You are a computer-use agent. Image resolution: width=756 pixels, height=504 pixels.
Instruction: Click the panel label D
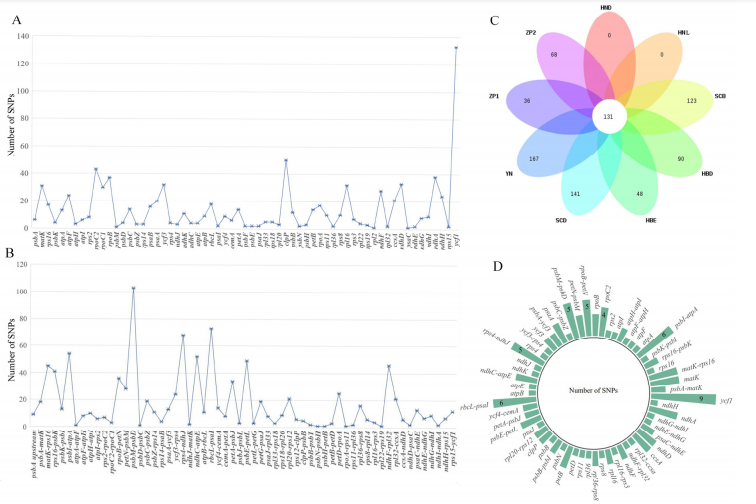point(498,266)
